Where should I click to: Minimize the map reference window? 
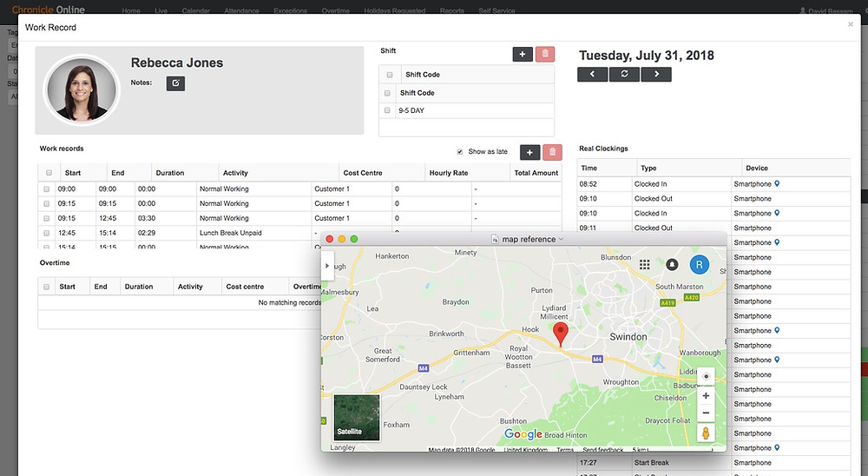pos(341,239)
